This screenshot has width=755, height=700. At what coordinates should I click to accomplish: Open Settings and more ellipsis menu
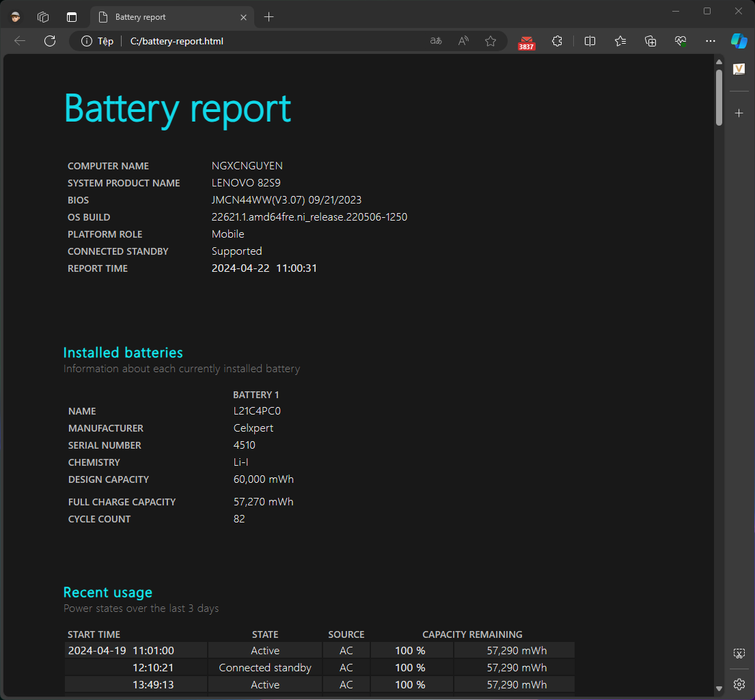point(710,41)
